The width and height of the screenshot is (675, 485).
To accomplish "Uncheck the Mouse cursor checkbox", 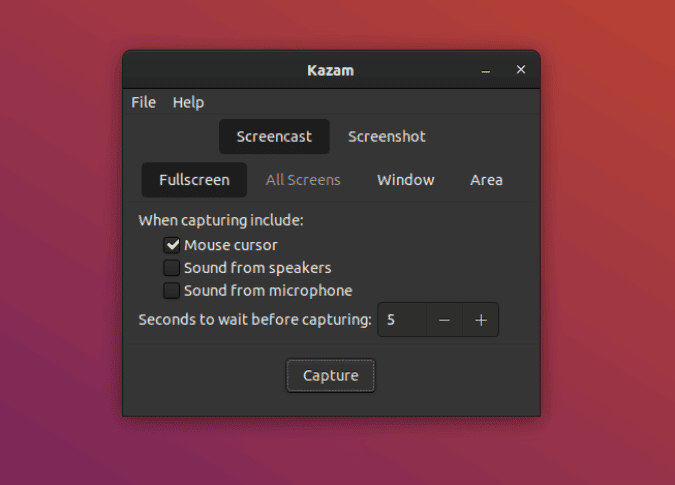I will tap(171, 245).
